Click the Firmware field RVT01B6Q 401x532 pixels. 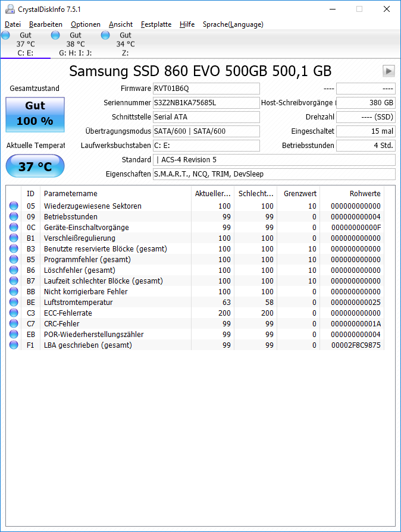(206, 89)
